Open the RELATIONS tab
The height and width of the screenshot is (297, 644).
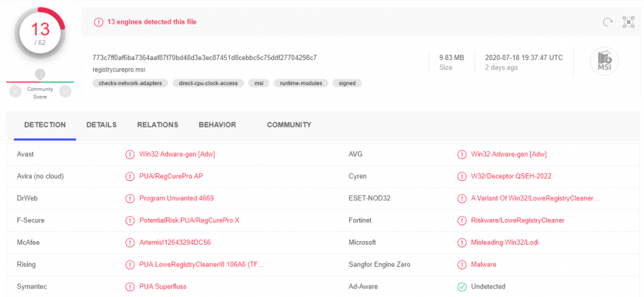coord(157,125)
